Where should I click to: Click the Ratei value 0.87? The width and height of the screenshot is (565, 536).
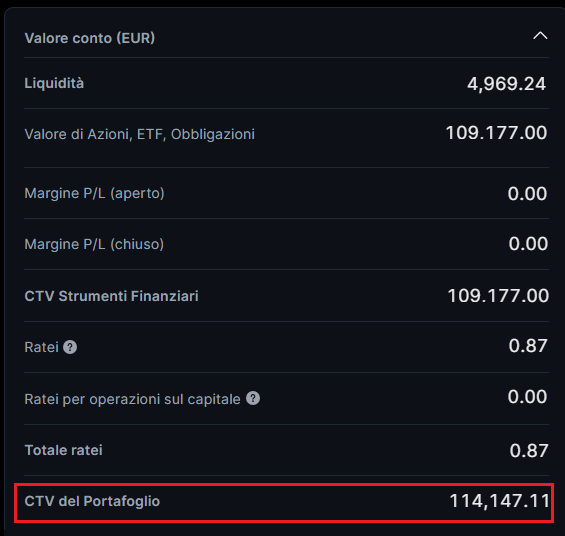click(x=528, y=346)
